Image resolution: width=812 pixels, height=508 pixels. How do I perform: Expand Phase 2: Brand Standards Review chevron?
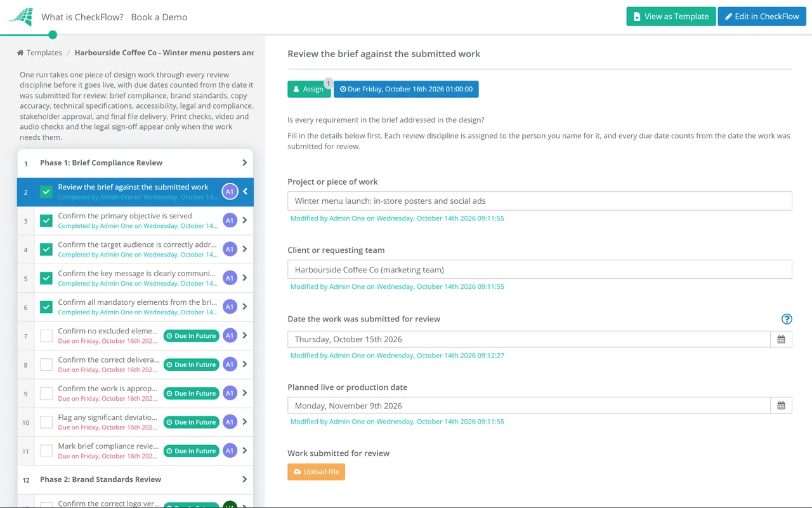coord(245,479)
